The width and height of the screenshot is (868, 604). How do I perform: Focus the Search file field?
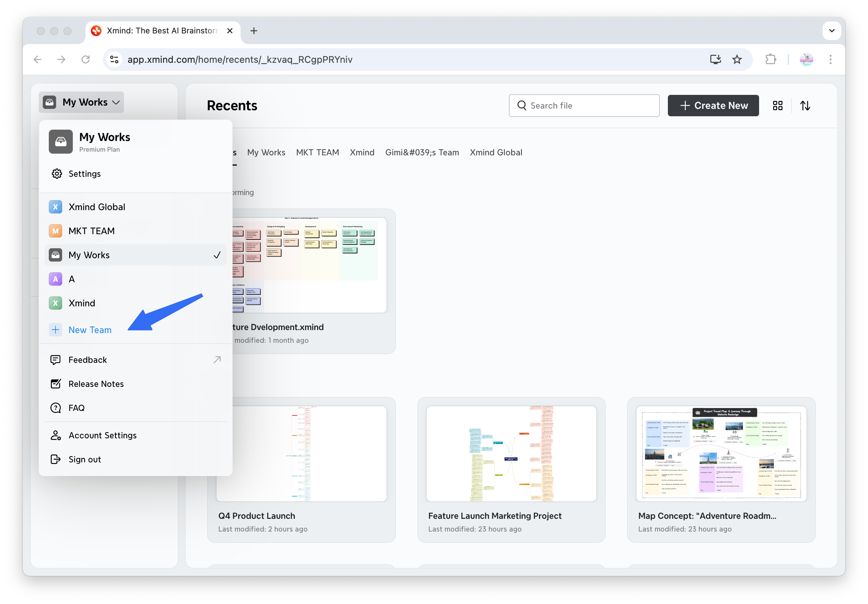tap(584, 106)
